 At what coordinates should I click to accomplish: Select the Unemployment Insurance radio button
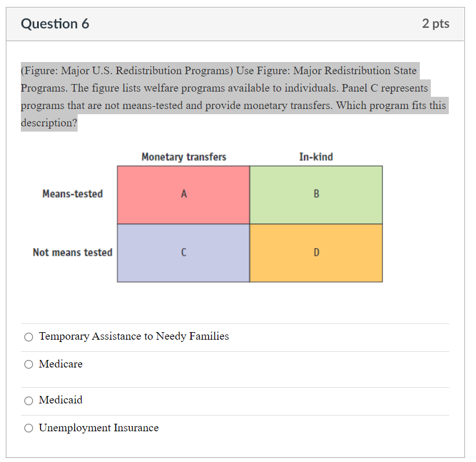point(28,428)
